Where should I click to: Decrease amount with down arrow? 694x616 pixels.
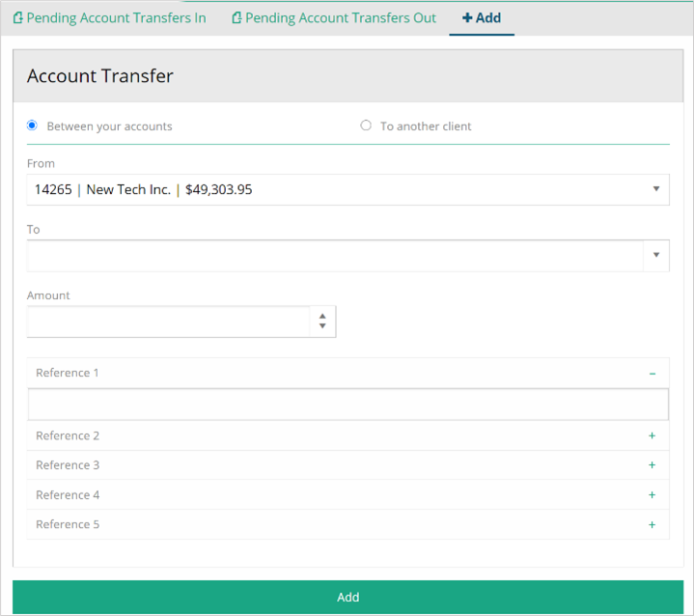point(322,327)
